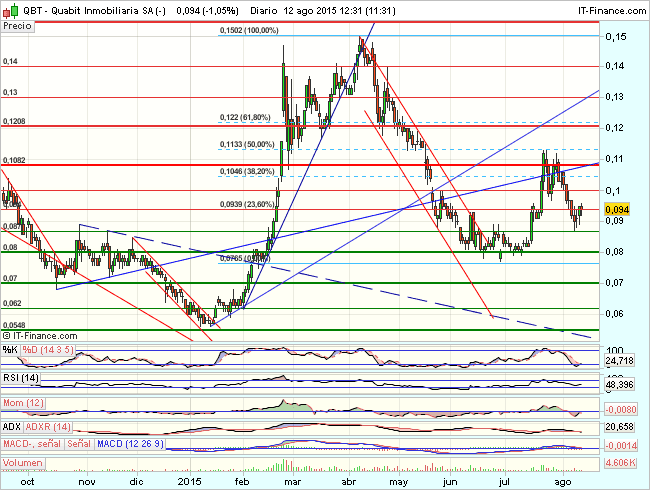Click the oct month label on the time axis
Image resolution: width=650 pixels, height=490 pixels.
28,482
